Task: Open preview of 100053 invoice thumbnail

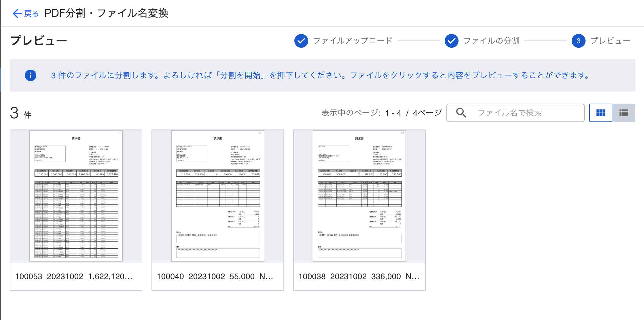Action: pos(76,196)
